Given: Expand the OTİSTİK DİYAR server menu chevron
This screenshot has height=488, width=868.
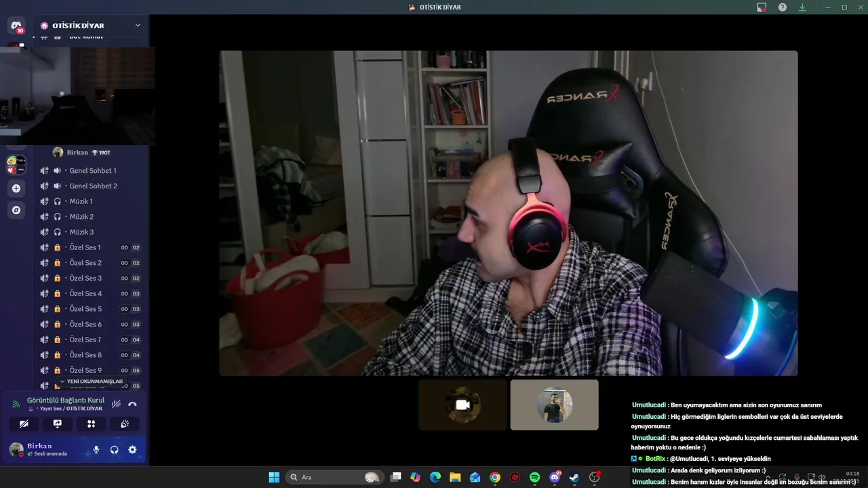Looking at the screenshot, I should pyautogui.click(x=138, y=25).
